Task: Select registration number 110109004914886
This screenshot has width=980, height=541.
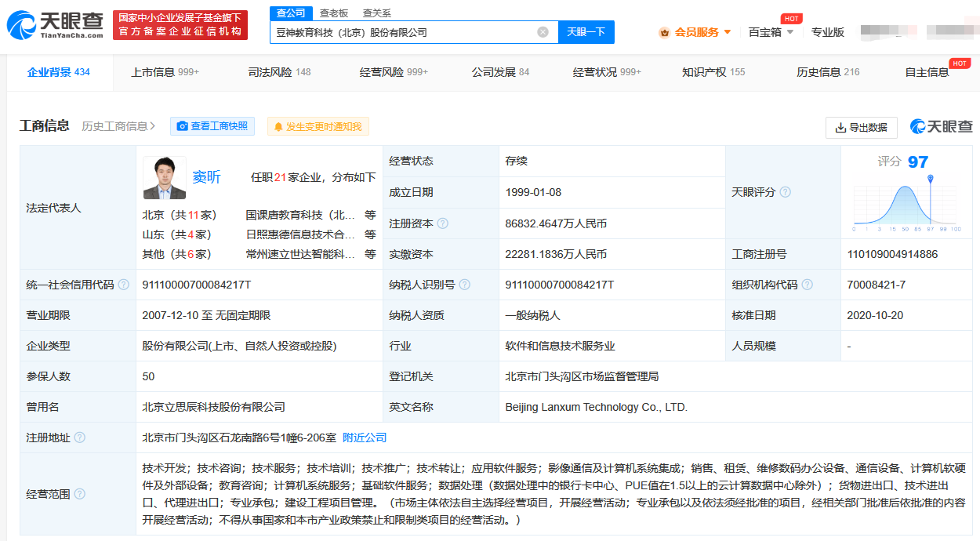Action: [892, 254]
